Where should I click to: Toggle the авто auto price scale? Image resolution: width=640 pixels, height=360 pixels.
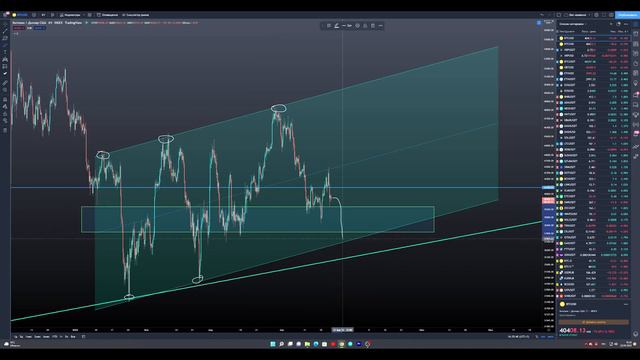[551, 337]
